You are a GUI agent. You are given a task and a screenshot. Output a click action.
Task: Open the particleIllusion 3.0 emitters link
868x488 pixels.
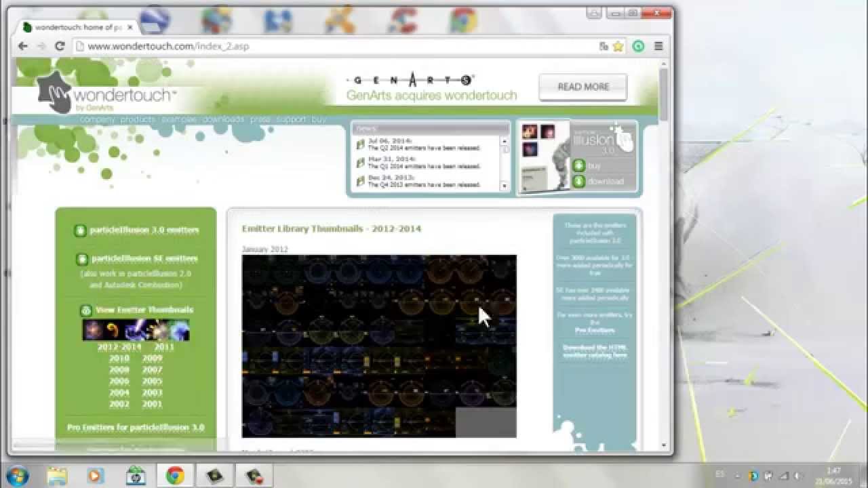pos(144,230)
